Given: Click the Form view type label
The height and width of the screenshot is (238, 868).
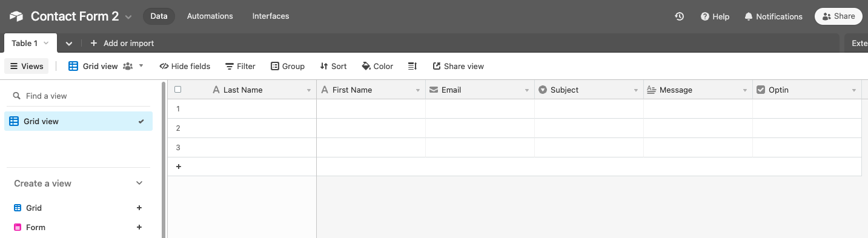Looking at the screenshot, I should pos(36,227).
